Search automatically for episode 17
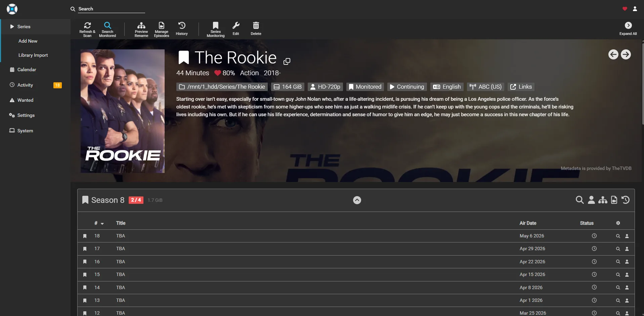644x316 pixels. coord(618,249)
